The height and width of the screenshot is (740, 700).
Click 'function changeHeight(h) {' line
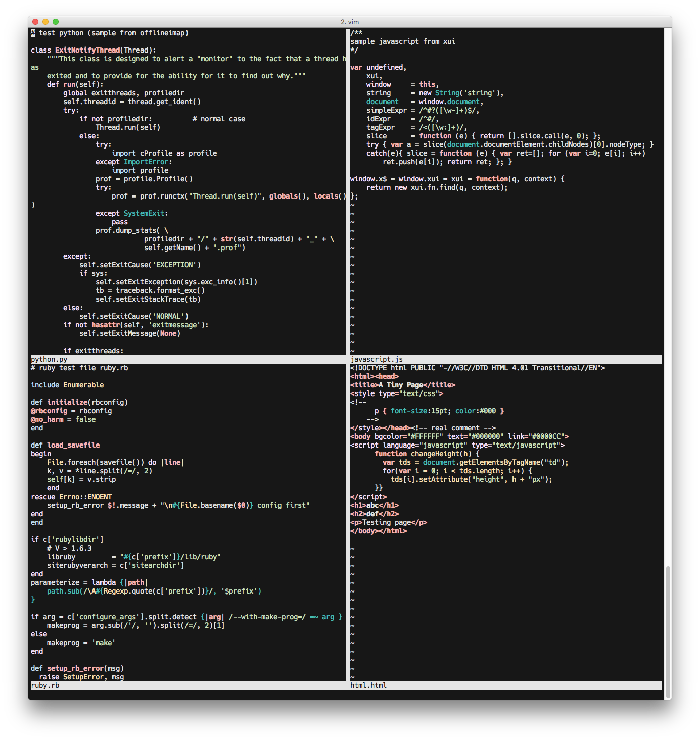click(x=427, y=454)
